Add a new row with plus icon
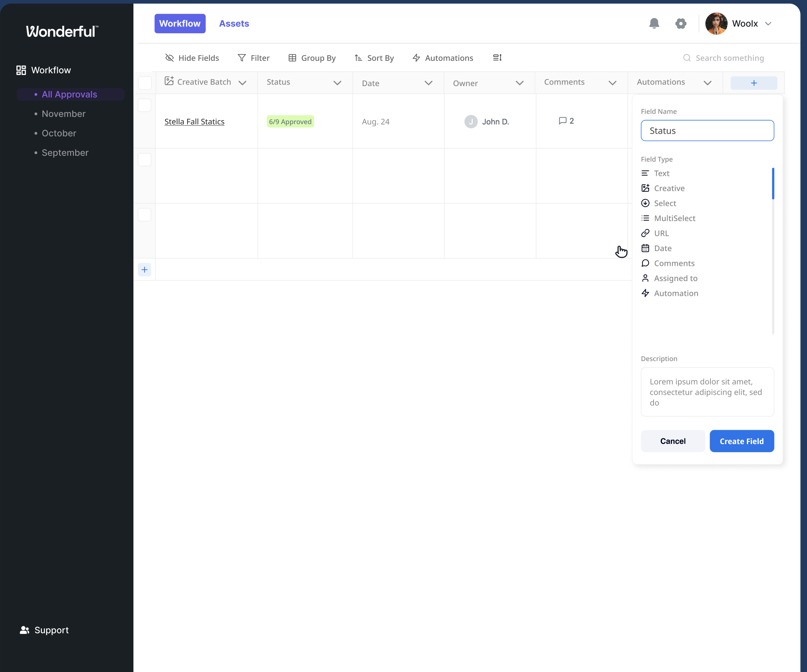Screen dimensions: 807x672 point(145,270)
